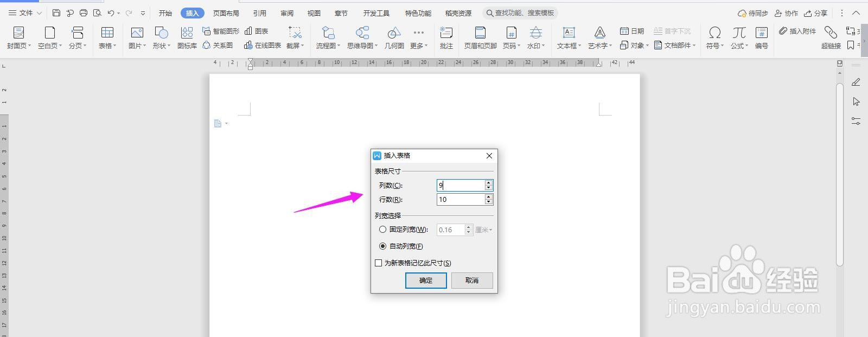Close the 插入表格 dialog
The width and height of the screenshot is (868, 337).
[x=489, y=156]
